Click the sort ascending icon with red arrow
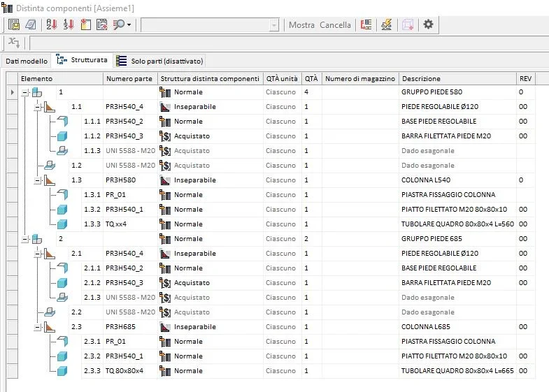Viewport: 549px width, 392px height. click(52, 24)
